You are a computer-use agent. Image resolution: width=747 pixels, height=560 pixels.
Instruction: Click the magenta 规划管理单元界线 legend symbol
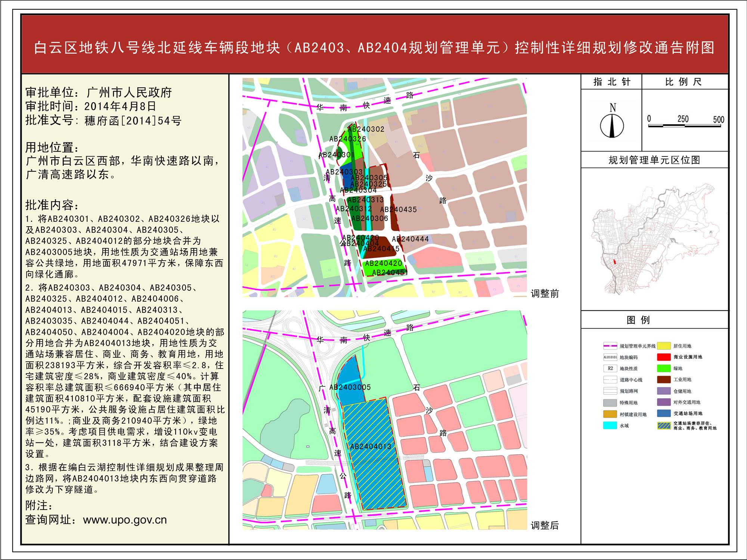(x=610, y=346)
